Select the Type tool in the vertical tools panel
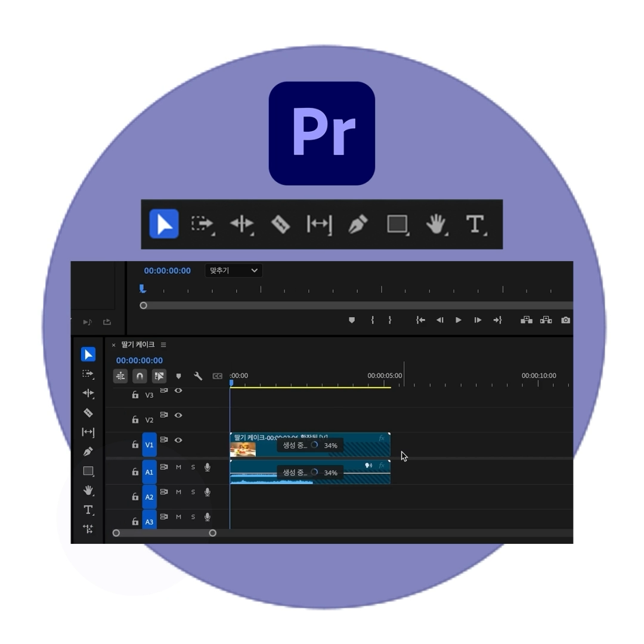Screen dimensions: 644x644 pos(88,510)
